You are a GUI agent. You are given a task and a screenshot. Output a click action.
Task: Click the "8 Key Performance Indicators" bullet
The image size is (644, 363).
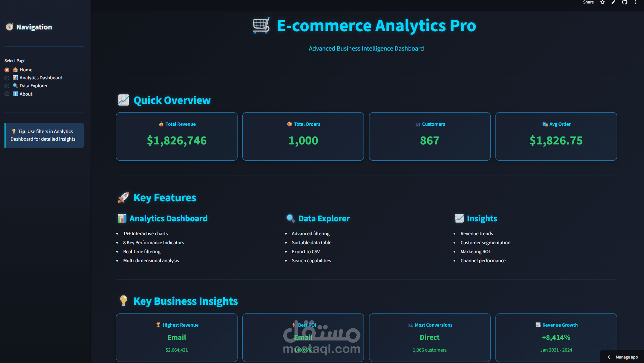pyautogui.click(x=153, y=242)
